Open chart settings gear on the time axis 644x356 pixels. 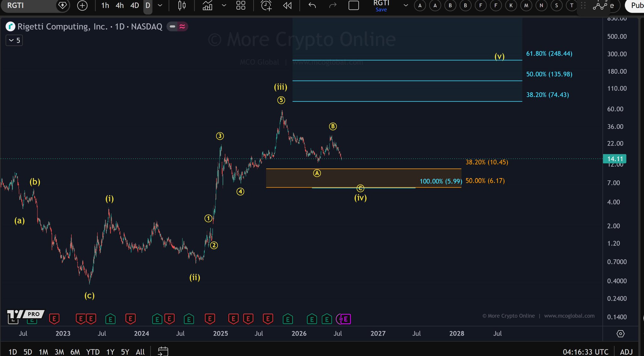tap(620, 334)
